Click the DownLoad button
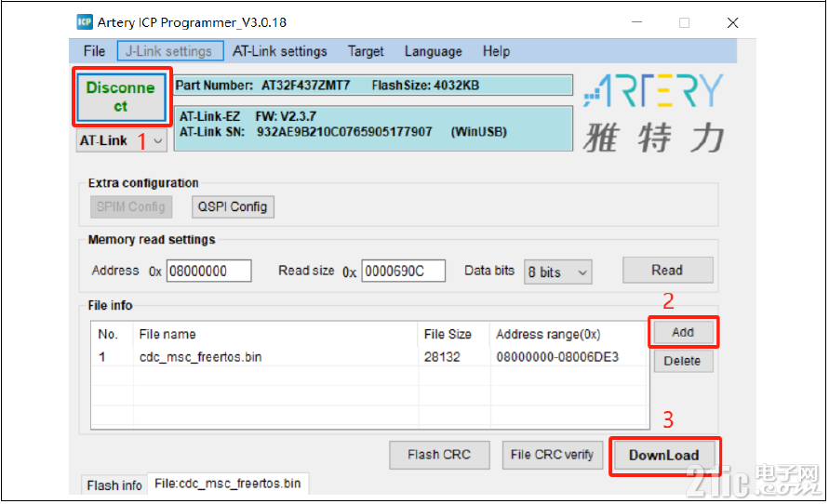This screenshot has width=829, height=504. tap(664, 456)
